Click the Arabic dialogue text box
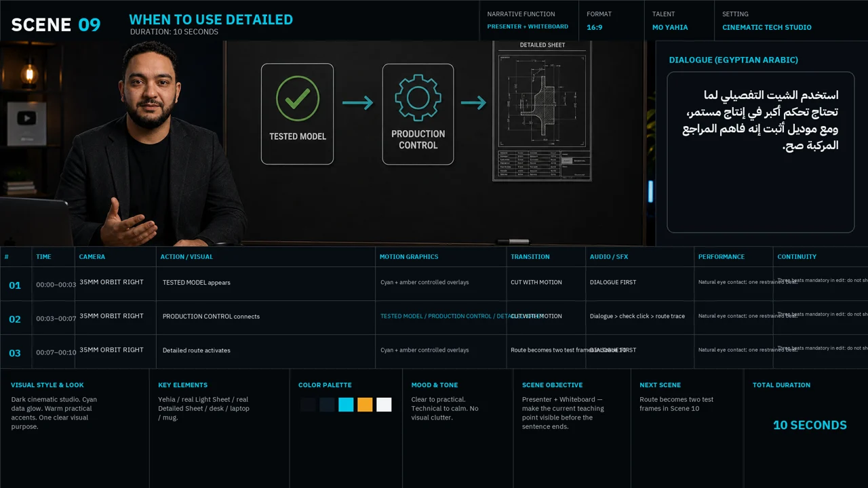 (760, 152)
